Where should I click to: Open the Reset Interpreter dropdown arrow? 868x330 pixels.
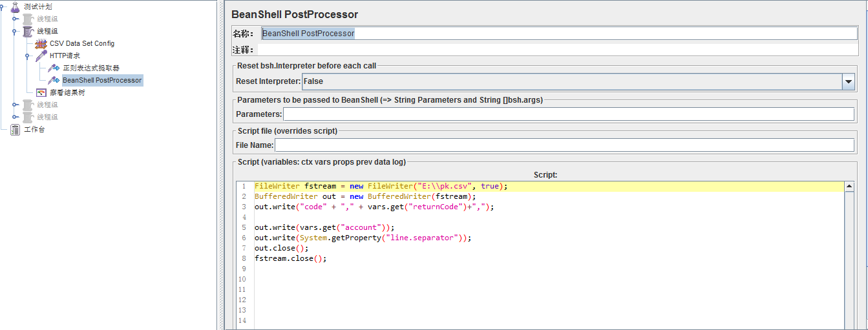[x=849, y=81]
